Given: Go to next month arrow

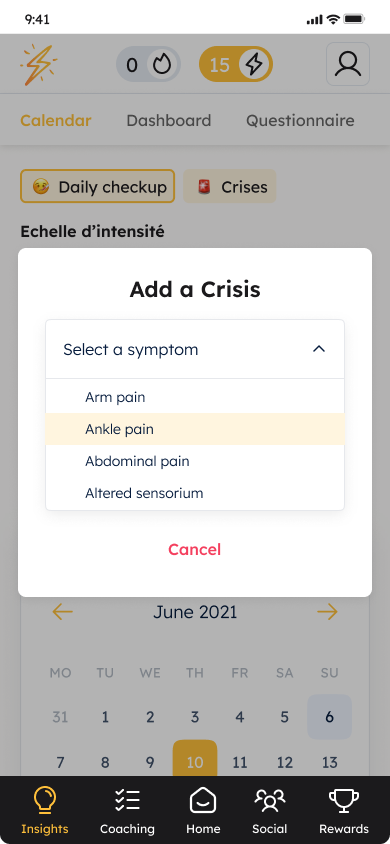Looking at the screenshot, I should click(327, 612).
